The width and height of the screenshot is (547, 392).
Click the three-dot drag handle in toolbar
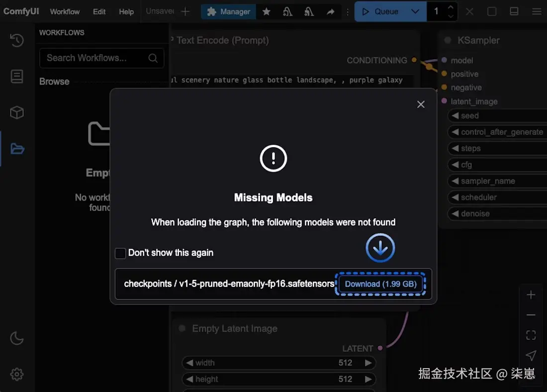coord(348,12)
